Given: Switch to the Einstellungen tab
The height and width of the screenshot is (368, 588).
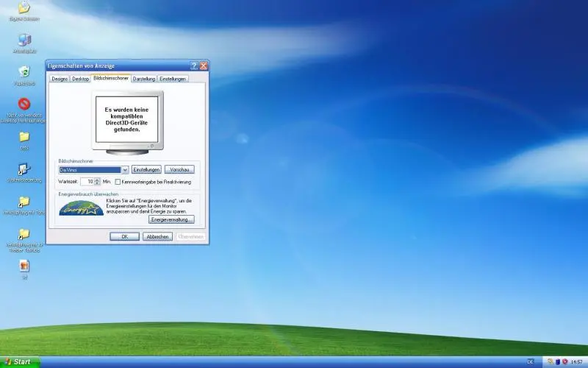Looking at the screenshot, I should click(173, 78).
